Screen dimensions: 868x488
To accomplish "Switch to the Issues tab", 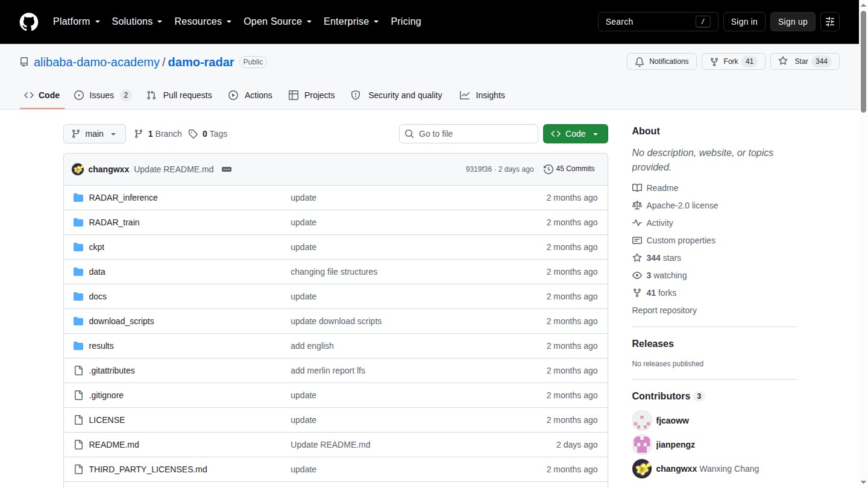I will [x=102, y=95].
